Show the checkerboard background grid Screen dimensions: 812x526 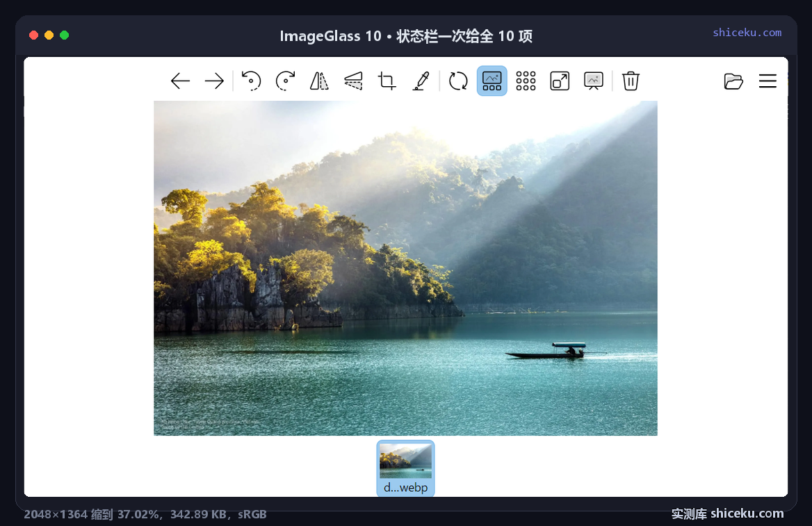[x=526, y=81]
